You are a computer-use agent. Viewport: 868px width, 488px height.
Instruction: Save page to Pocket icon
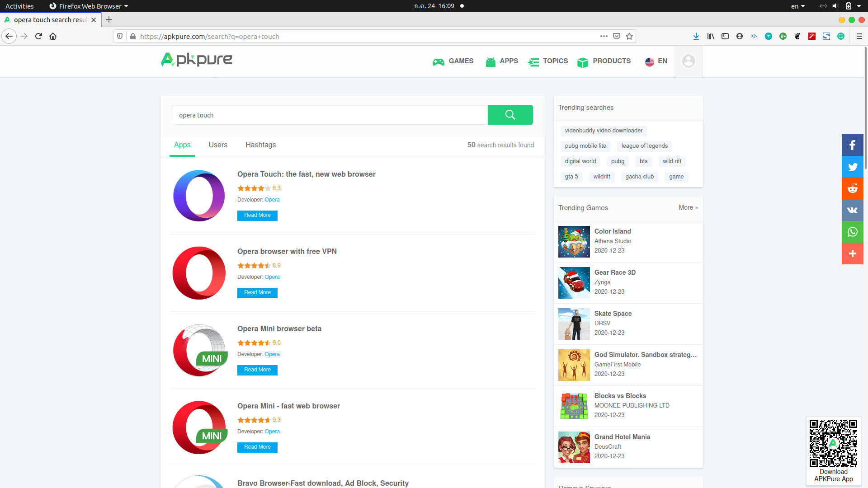617,36
